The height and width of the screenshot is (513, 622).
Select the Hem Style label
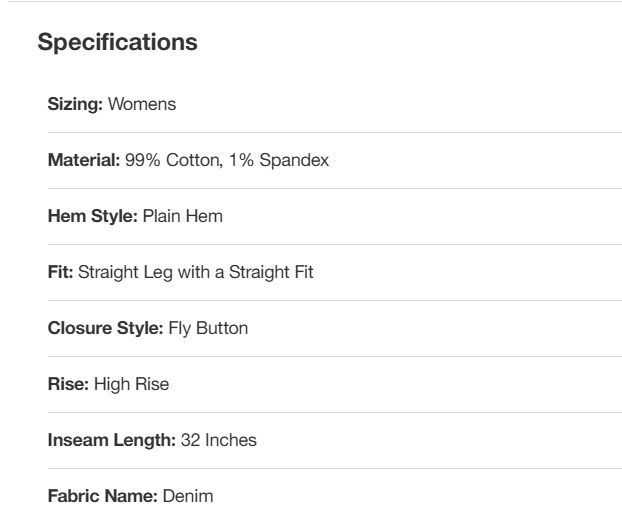tap(92, 216)
